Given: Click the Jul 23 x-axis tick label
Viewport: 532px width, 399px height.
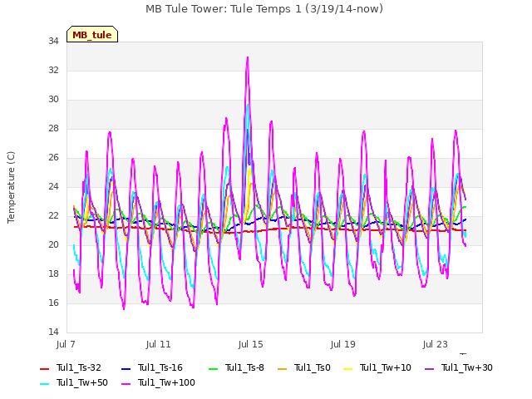Looking at the screenshot, I should tap(435, 344).
